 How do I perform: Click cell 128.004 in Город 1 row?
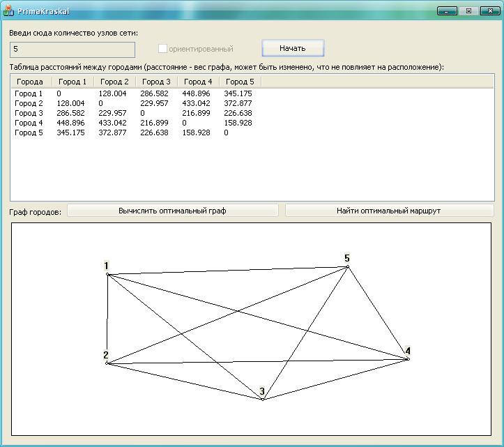pos(112,93)
